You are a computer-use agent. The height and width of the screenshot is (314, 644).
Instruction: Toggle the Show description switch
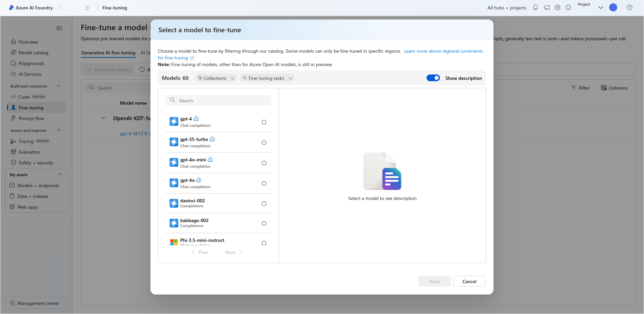433,78
